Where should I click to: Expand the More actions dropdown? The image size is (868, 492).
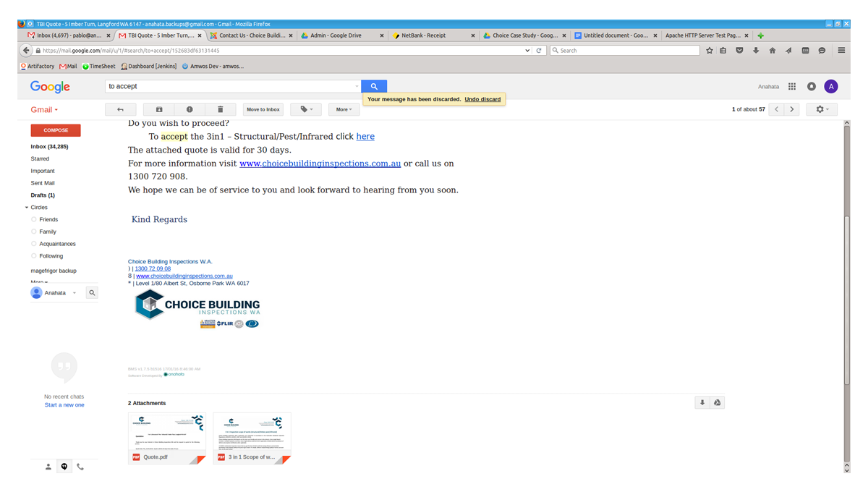click(344, 109)
